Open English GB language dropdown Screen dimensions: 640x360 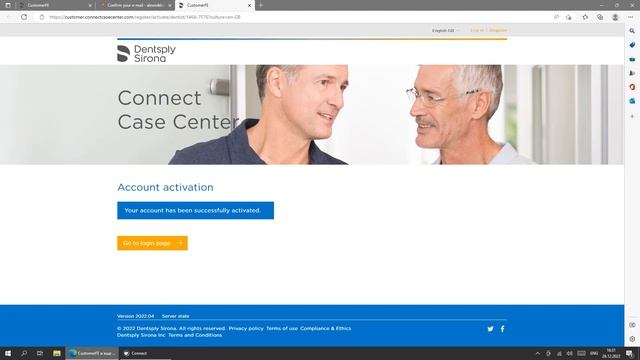pyautogui.click(x=445, y=31)
